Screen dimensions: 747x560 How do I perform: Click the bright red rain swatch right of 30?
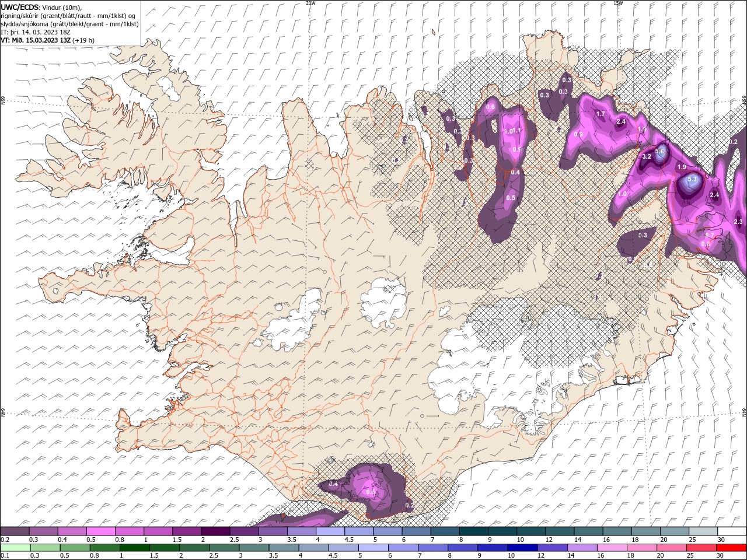tap(732, 547)
